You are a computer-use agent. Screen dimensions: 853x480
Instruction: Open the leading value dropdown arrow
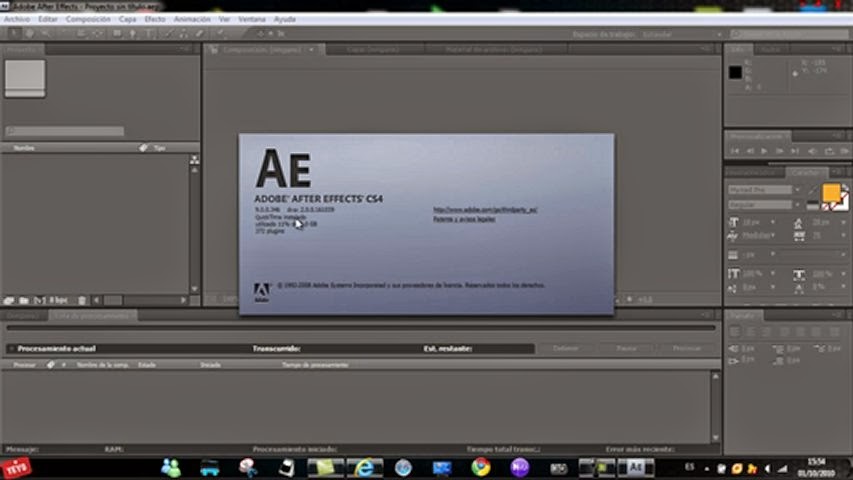pyautogui.click(x=844, y=222)
